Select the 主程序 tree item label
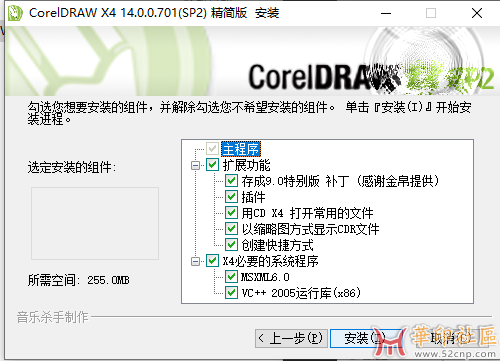 (x=241, y=149)
